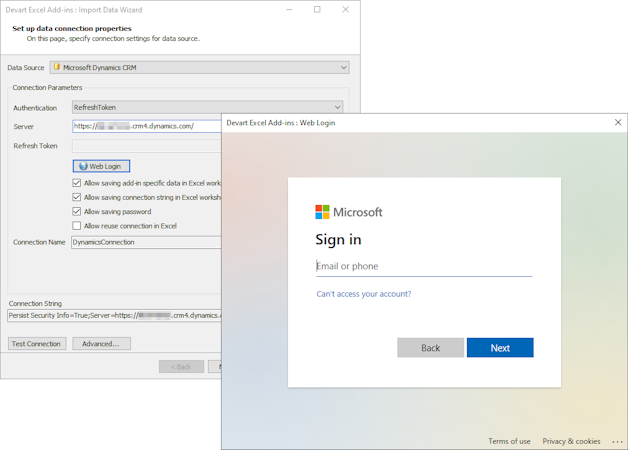Click the Server URL field
Viewport: 628px width, 450px height.
[x=147, y=126]
